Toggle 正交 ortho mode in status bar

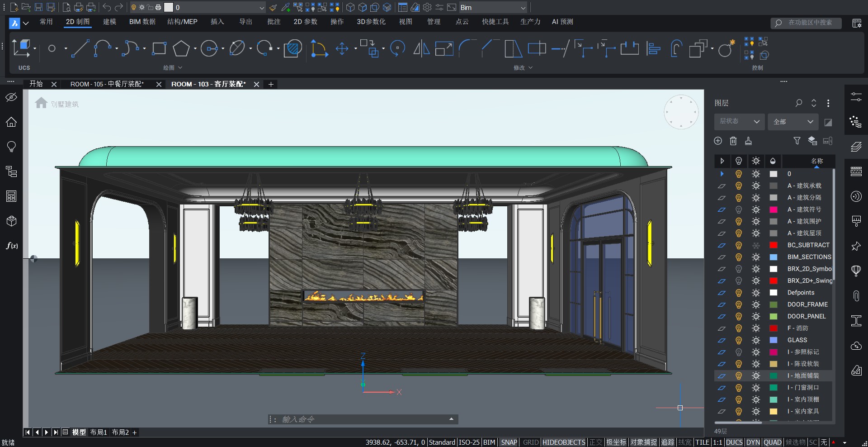[596, 442]
